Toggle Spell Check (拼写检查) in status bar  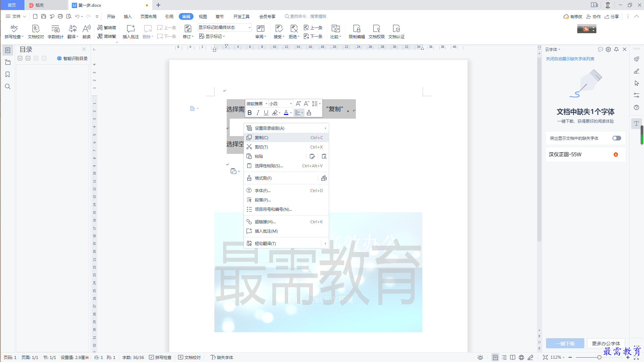coord(160,357)
